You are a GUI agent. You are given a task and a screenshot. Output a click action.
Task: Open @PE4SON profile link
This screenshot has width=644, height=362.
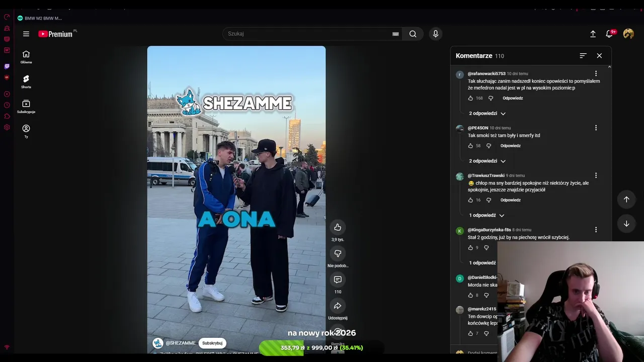click(x=478, y=128)
